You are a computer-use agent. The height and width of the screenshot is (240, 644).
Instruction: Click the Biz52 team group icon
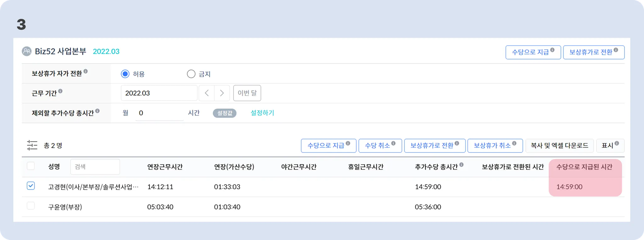27,52
